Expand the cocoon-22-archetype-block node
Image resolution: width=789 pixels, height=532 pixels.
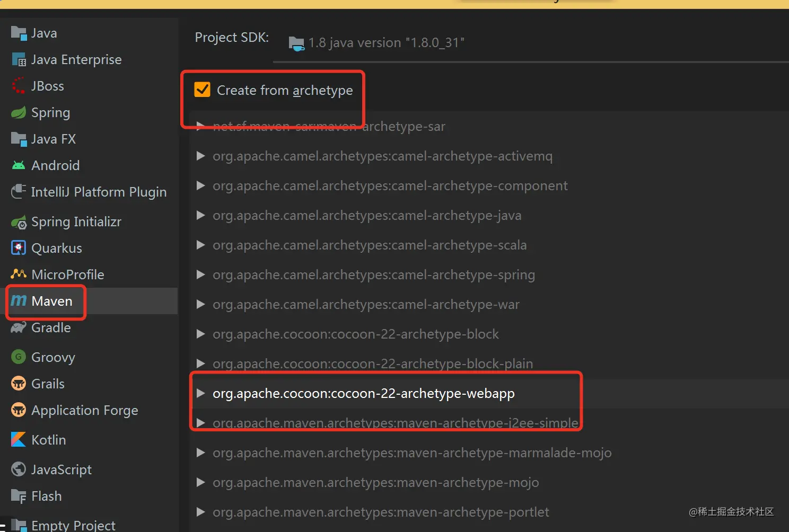(x=200, y=334)
